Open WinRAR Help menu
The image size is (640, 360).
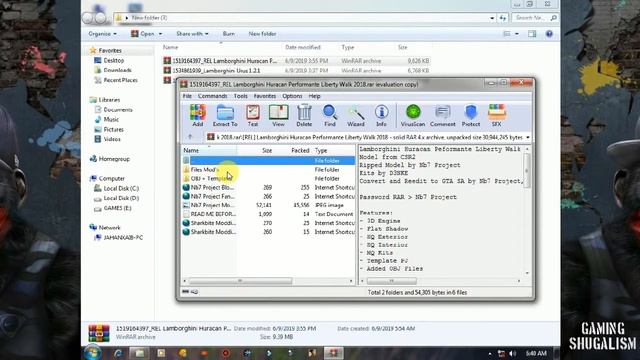click(x=314, y=96)
